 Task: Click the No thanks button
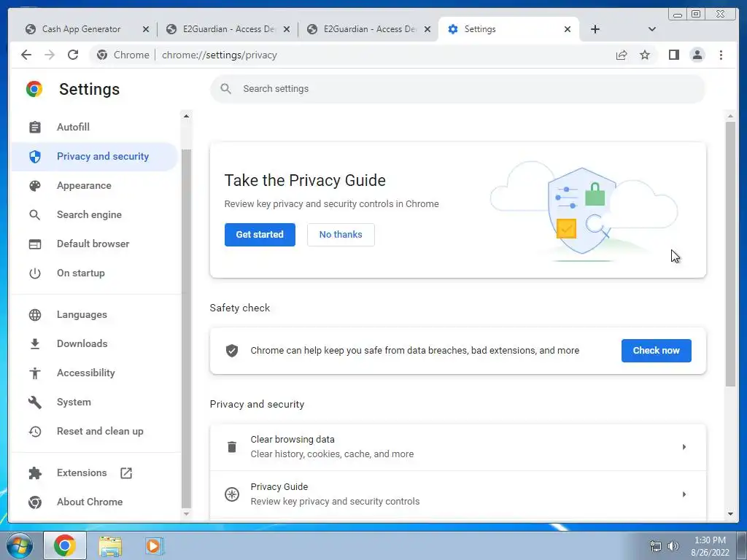tap(341, 235)
